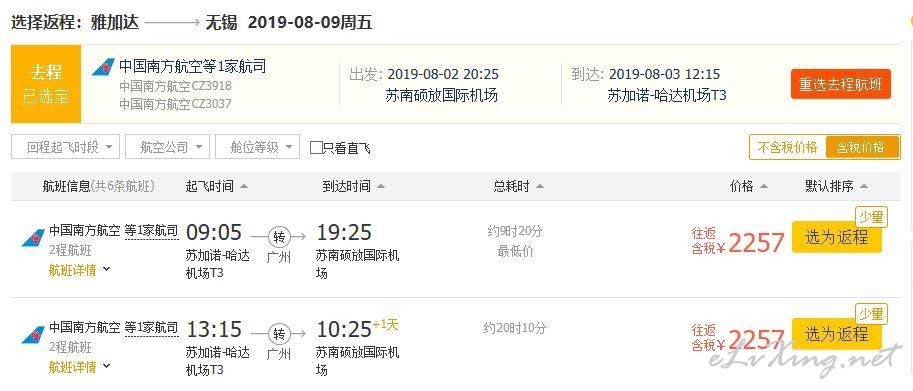Sort by 到达时间 arrow
This screenshot has width=913, height=391.
[381, 187]
